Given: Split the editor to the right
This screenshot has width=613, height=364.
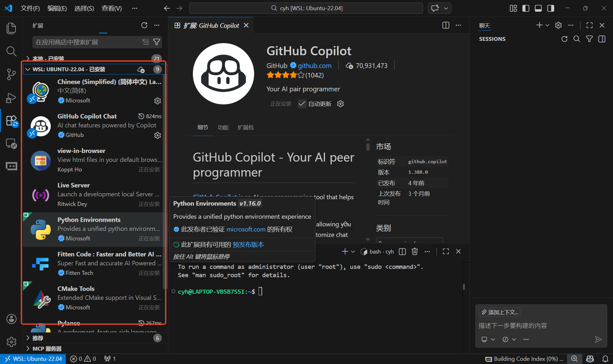Looking at the screenshot, I should pos(446,25).
